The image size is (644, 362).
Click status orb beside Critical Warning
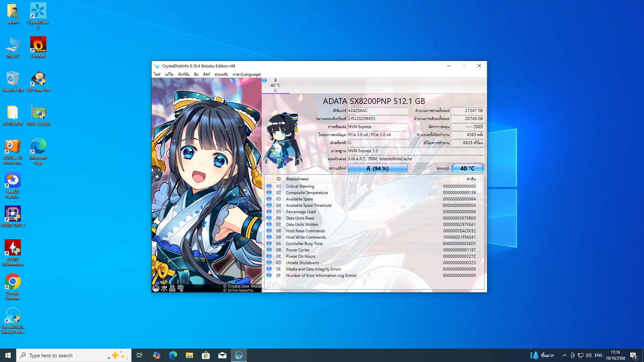tap(269, 186)
